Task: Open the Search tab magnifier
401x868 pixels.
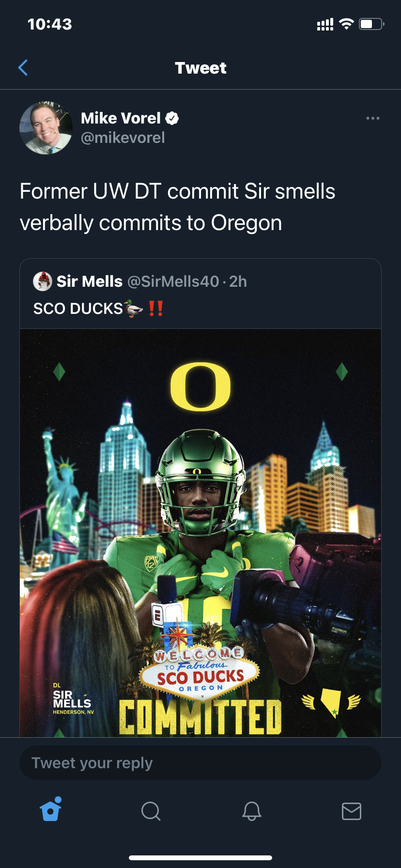Action: 151,810
